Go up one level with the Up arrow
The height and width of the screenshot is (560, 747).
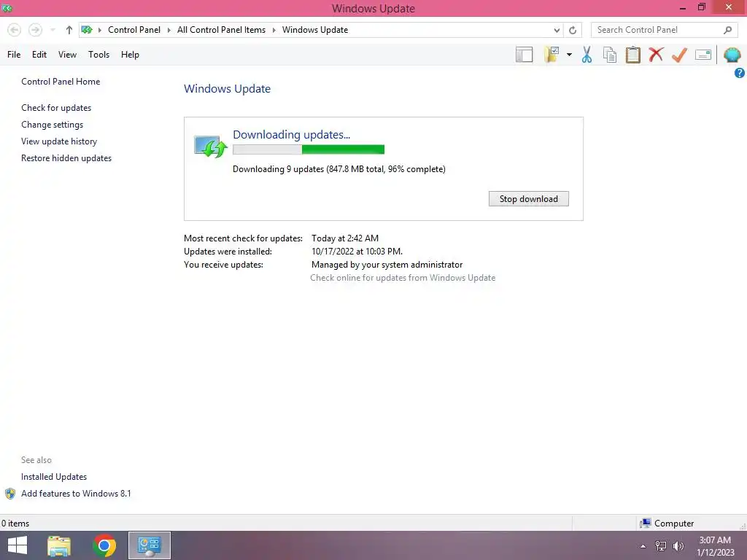[x=69, y=30]
